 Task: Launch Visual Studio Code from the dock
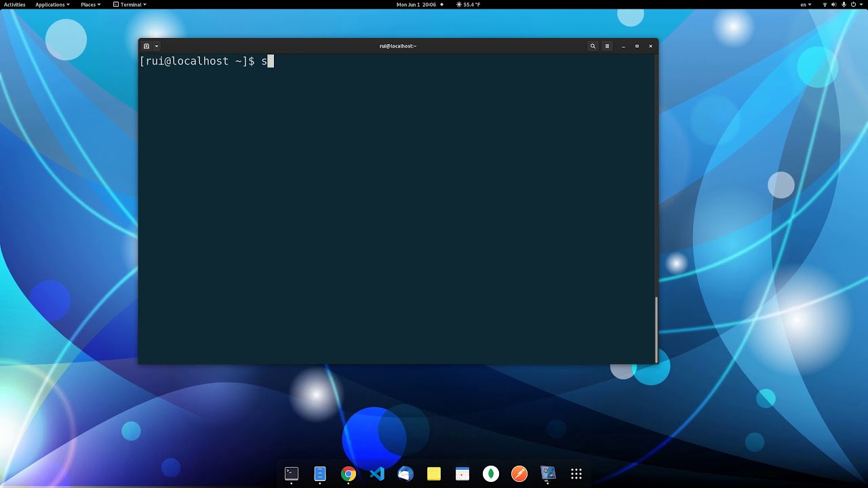[377, 473]
